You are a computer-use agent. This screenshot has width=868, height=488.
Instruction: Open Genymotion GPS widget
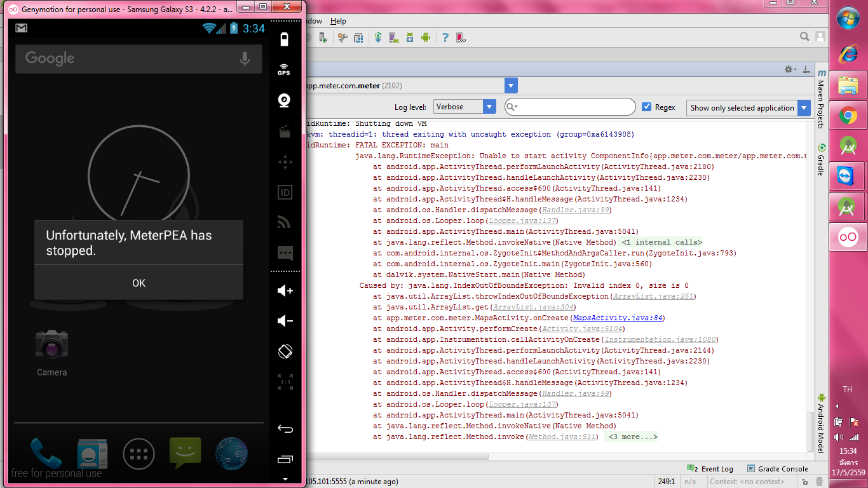(284, 70)
